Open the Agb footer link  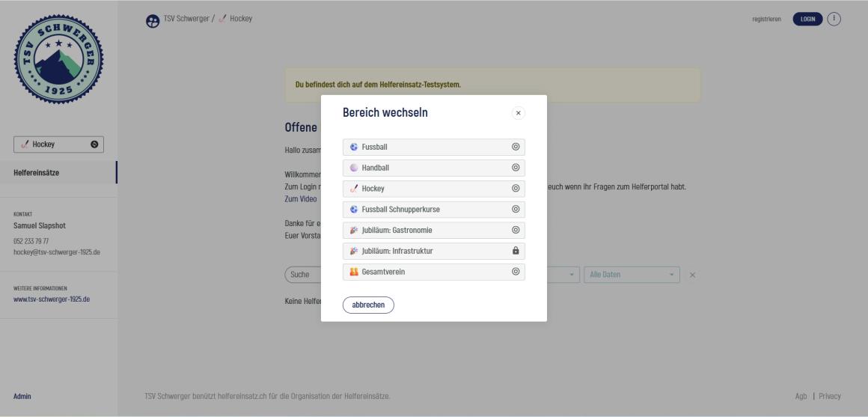pyautogui.click(x=801, y=397)
